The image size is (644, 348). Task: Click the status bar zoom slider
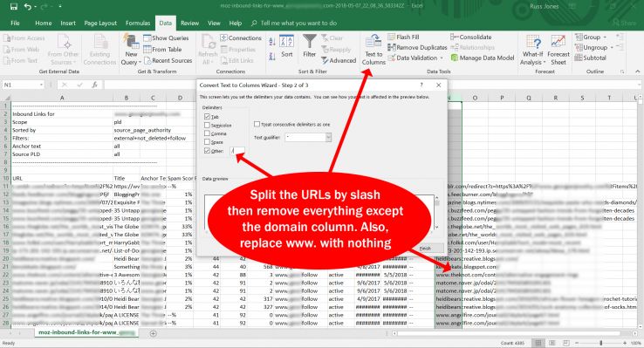[601, 343]
